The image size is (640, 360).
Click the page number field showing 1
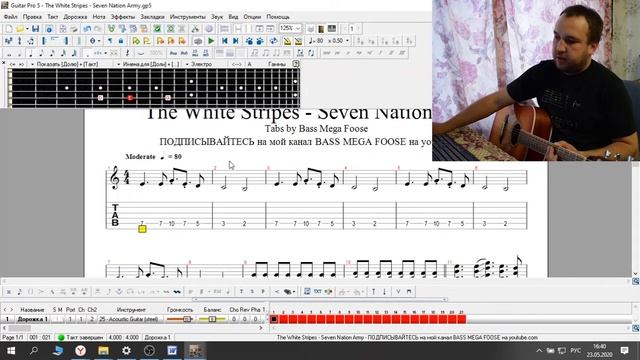[353, 29]
